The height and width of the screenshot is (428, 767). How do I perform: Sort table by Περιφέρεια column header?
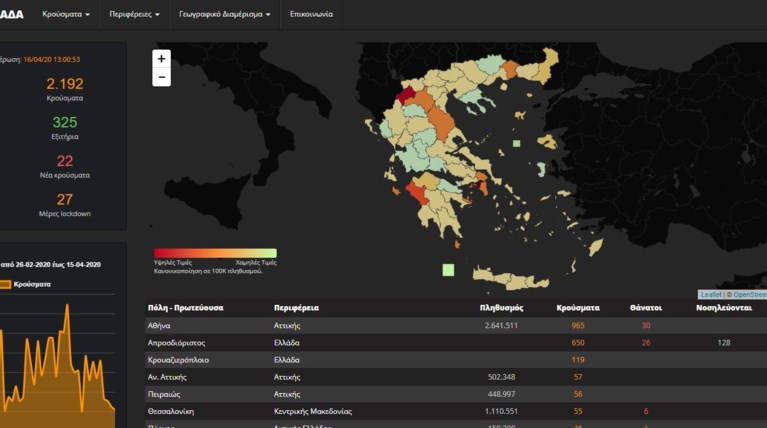click(x=296, y=308)
